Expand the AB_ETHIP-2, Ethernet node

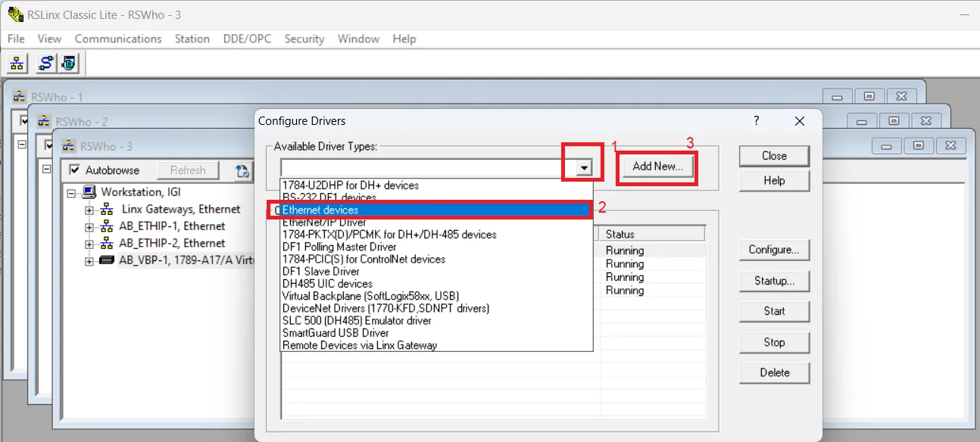pos(89,244)
